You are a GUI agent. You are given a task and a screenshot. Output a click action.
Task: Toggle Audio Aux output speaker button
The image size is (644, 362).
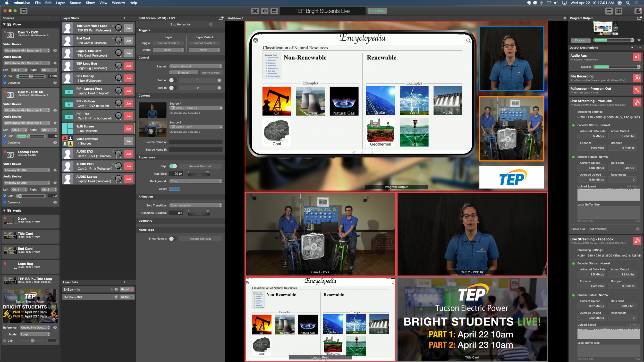click(637, 57)
